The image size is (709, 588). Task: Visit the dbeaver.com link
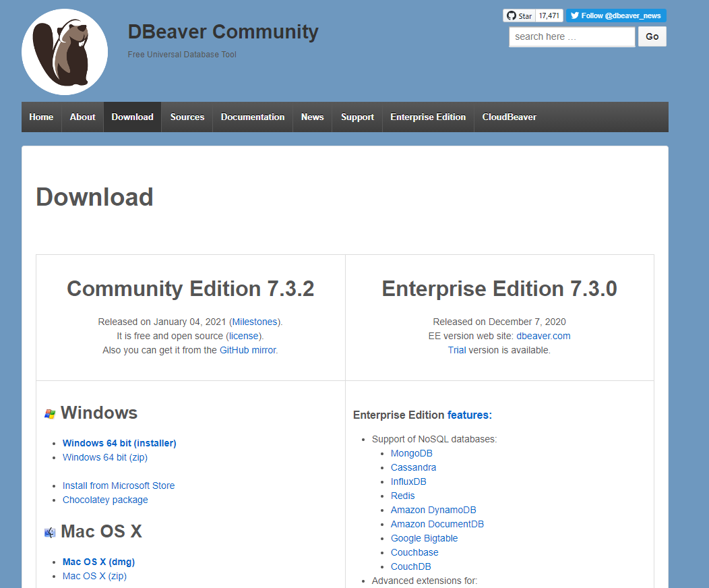(543, 336)
